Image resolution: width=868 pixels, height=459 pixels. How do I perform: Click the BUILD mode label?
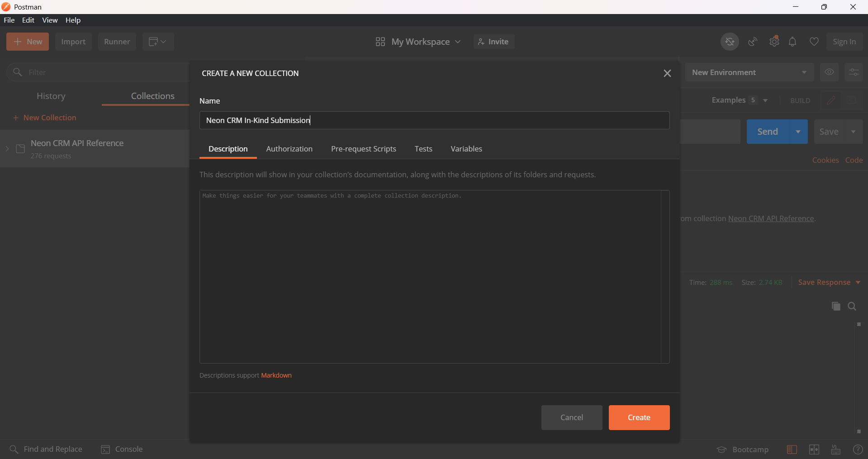800,100
